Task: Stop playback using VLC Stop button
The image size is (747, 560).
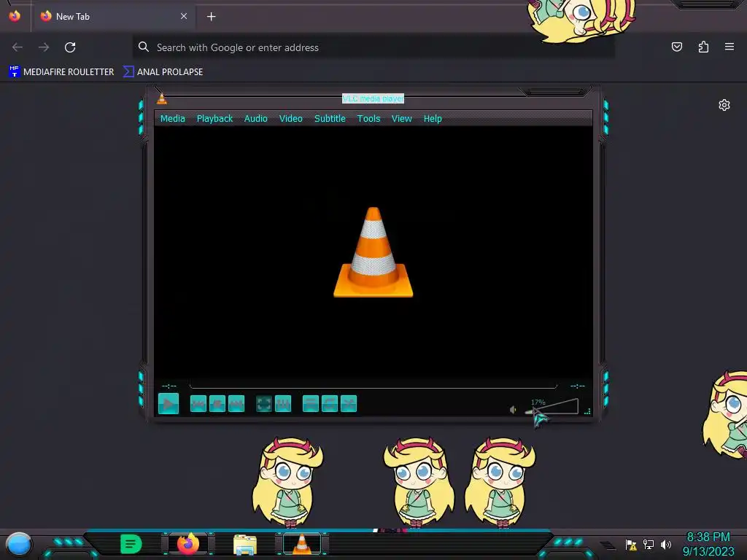Action: (217, 404)
